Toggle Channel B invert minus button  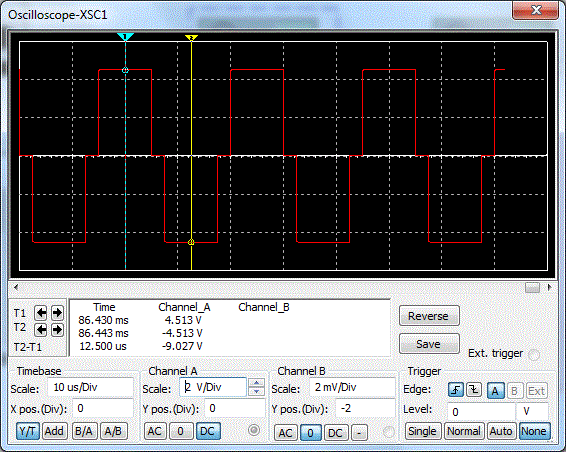359,433
